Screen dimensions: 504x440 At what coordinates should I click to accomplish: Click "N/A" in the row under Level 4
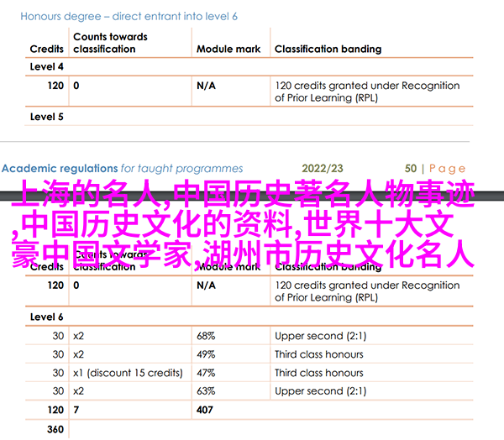(206, 86)
